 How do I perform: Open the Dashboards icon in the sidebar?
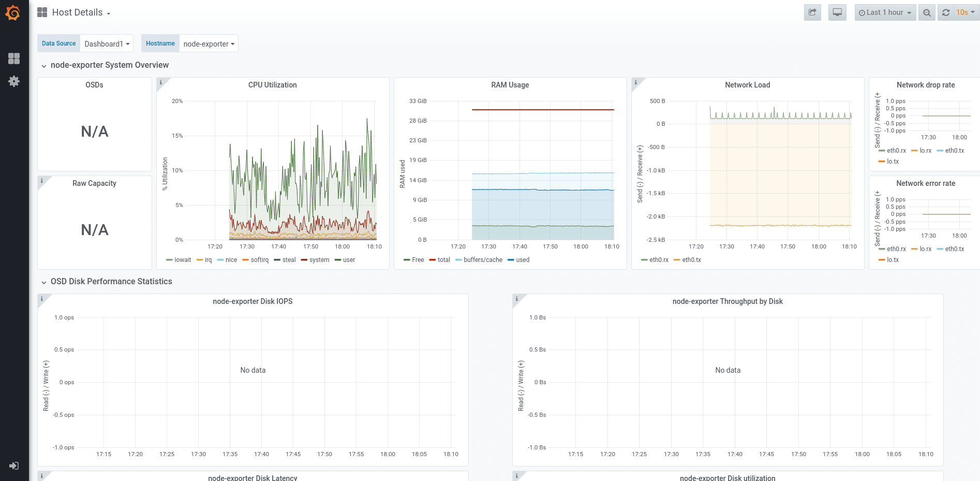(x=14, y=59)
